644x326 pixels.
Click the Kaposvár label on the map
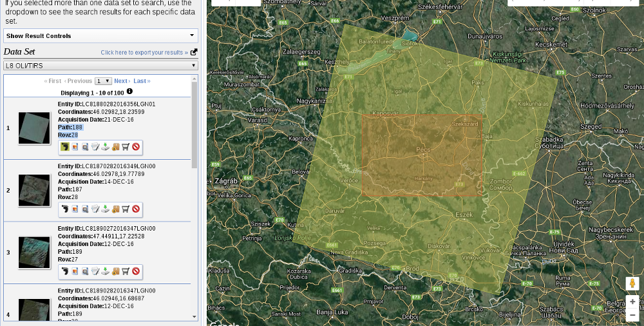pos(386,113)
